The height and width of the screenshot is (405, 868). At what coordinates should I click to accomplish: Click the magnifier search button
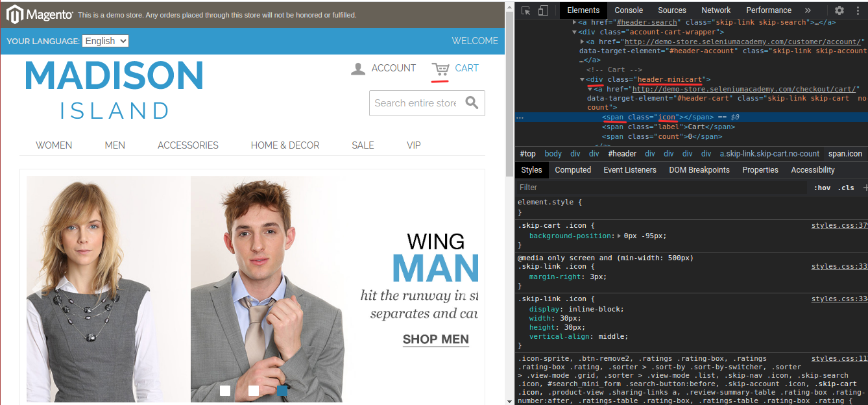click(x=472, y=103)
